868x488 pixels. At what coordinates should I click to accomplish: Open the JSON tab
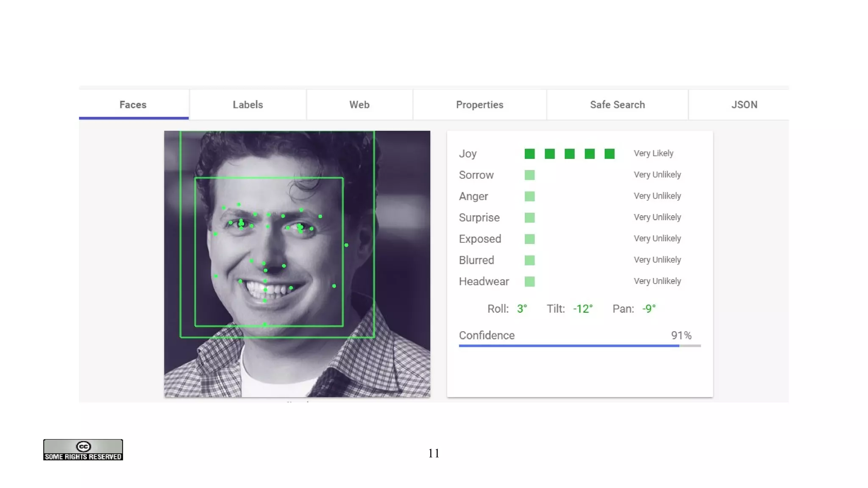pos(744,105)
